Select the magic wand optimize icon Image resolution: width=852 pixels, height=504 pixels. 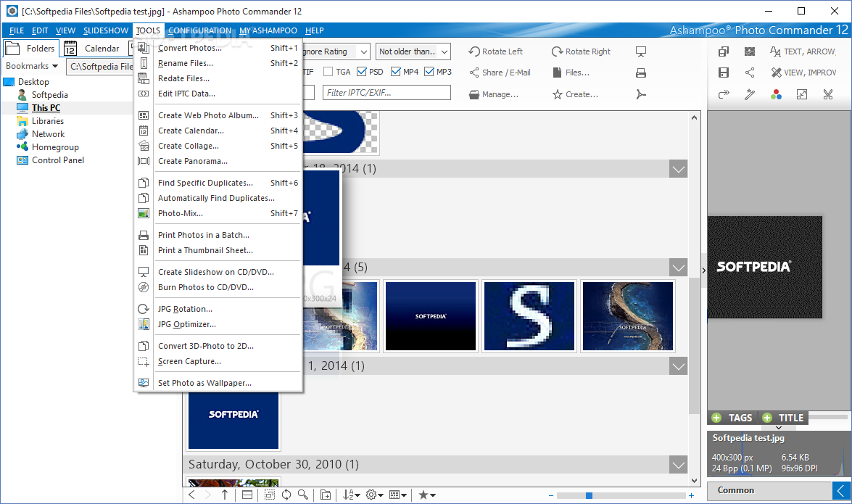[750, 94]
